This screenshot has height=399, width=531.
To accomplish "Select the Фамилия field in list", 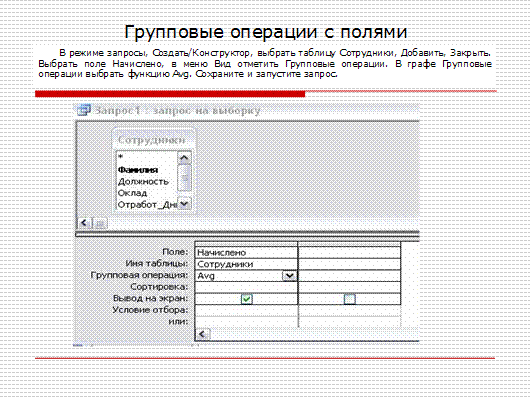I will point(138,170).
